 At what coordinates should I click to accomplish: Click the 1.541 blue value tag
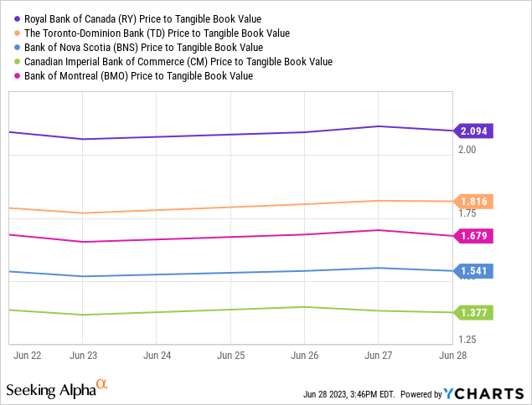pos(474,271)
